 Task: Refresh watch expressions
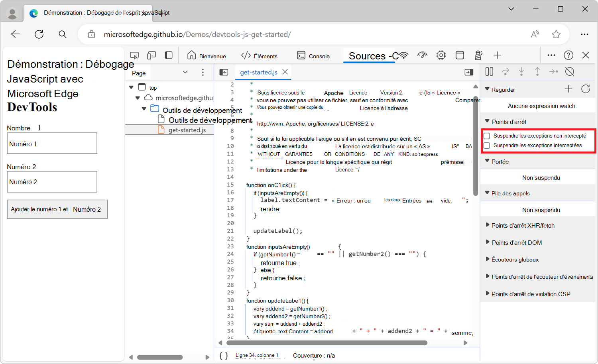586,89
